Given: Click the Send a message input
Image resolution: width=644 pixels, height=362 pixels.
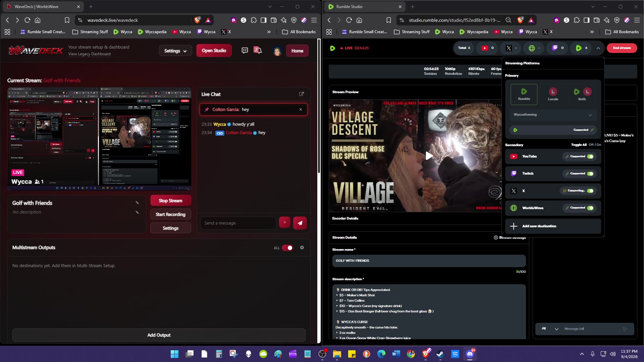Looking at the screenshot, I should [x=238, y=223].
